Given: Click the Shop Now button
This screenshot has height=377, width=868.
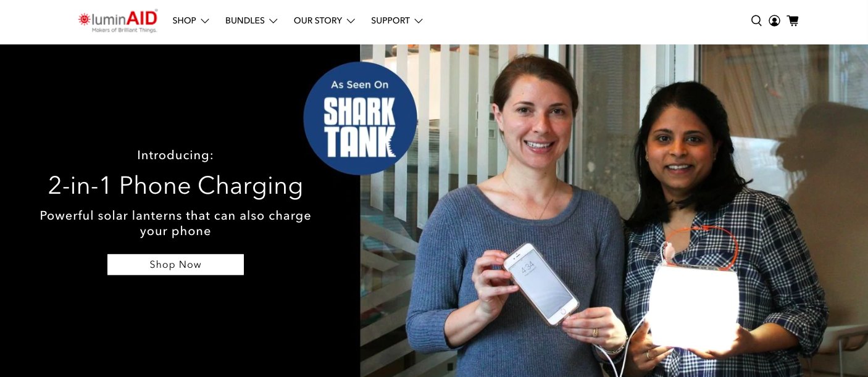Looking at the screenshot, I should (x=175, y=265).
